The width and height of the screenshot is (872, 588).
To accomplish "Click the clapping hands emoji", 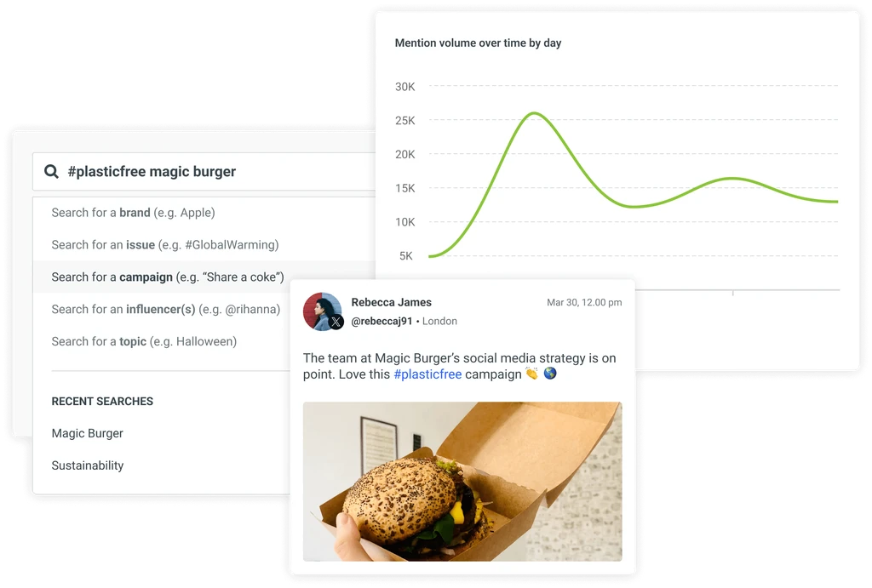I will coord(531,374).
